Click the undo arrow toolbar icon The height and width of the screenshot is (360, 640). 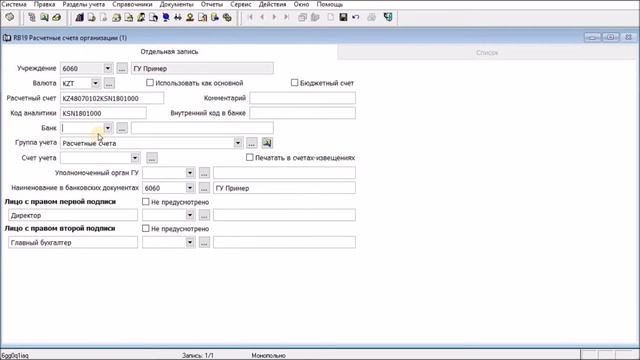(356, 17)
